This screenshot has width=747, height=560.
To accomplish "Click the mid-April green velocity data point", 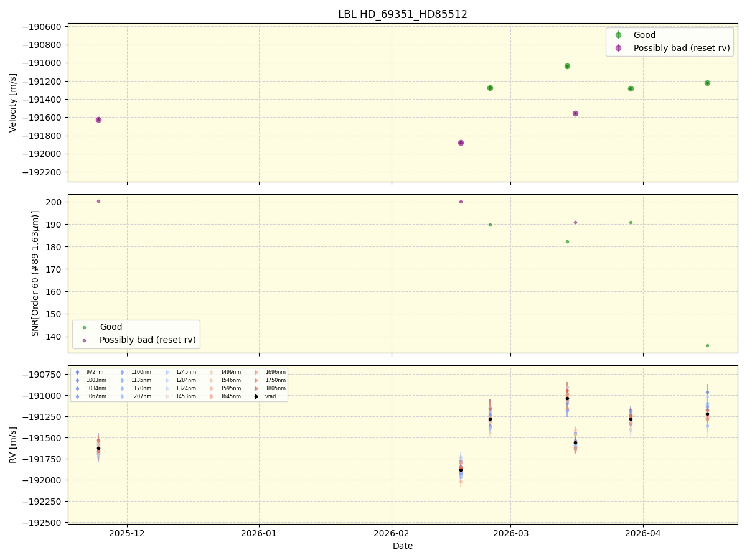I will (707, 83).
